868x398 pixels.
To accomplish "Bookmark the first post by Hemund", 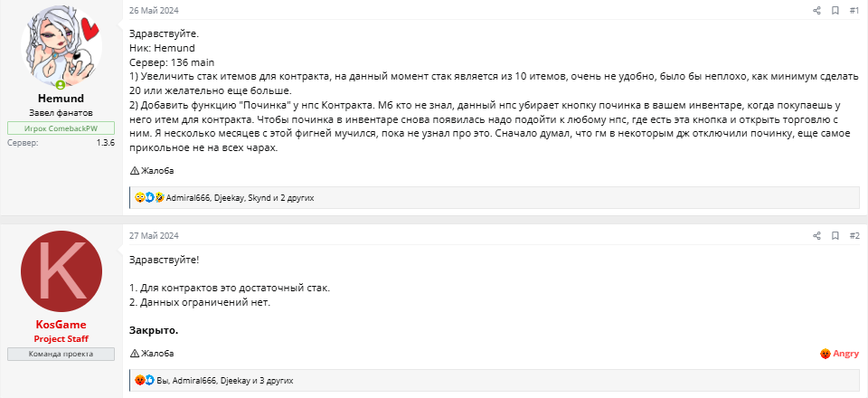I will click(835, 11).
